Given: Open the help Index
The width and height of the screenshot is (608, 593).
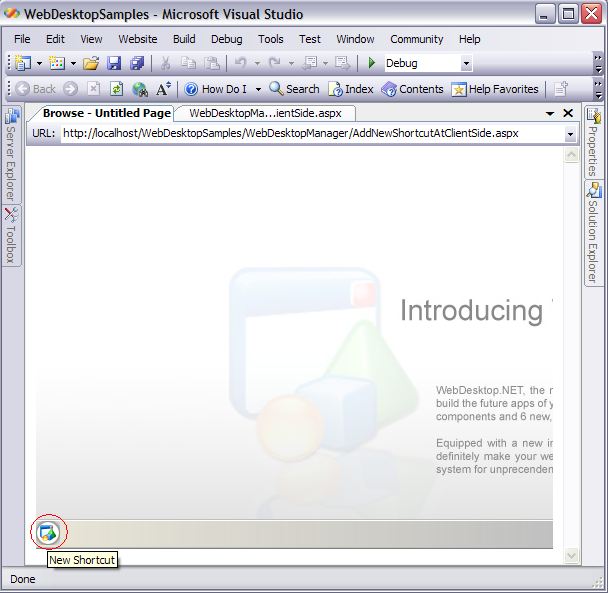Looking at the screenshot, I should click(350, 89).
